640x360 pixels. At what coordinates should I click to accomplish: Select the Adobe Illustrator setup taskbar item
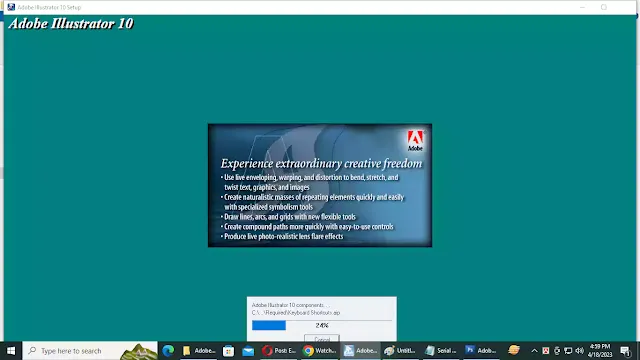(360, 351)
